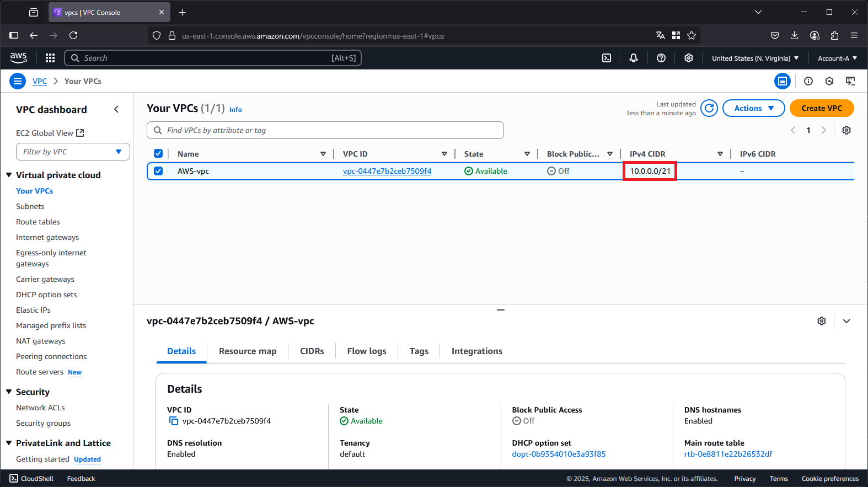
Task: Open browser extensions puzzle icon
Action: [834, 35]
